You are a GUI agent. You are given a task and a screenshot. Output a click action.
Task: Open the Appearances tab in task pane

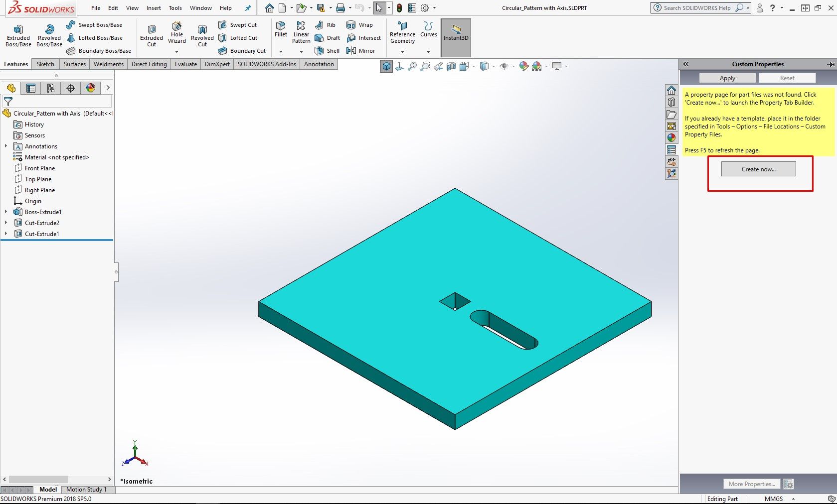pyautogui.click(x=671, y=138)
